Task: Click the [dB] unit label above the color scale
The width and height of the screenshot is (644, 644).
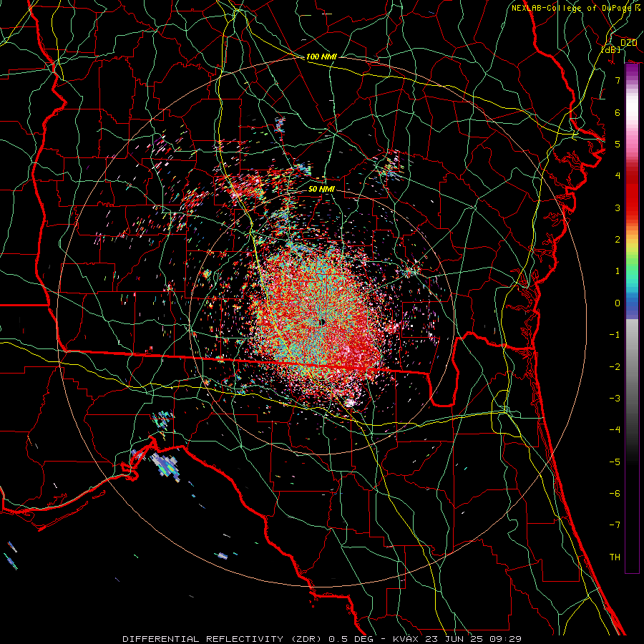Action: point(611,49)
